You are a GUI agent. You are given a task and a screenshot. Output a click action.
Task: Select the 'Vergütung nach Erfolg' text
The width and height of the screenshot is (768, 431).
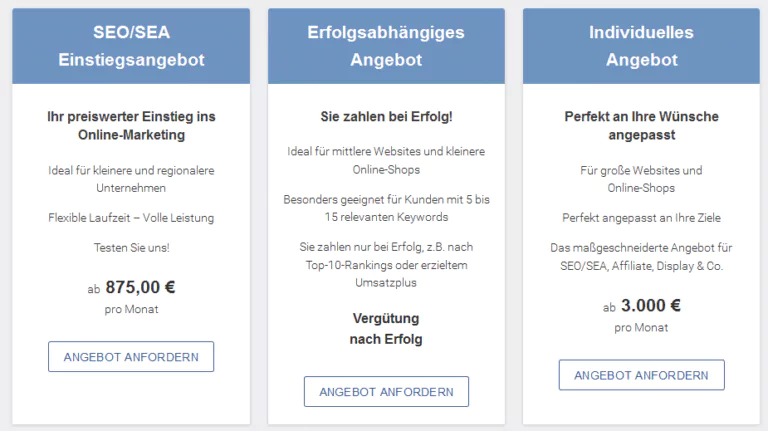pyautogui.click(x=386, y=328)
